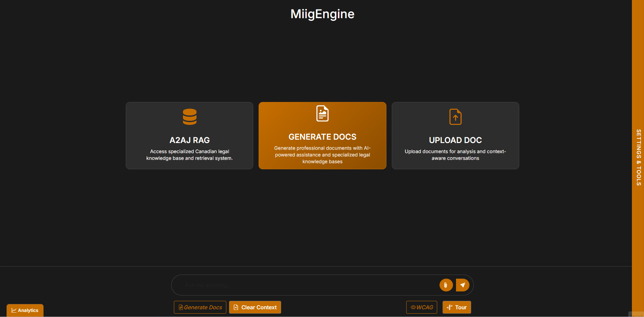Click the signpost icon in Tour button
Viewport: 644px width, 317px height.
click(450, 307)
